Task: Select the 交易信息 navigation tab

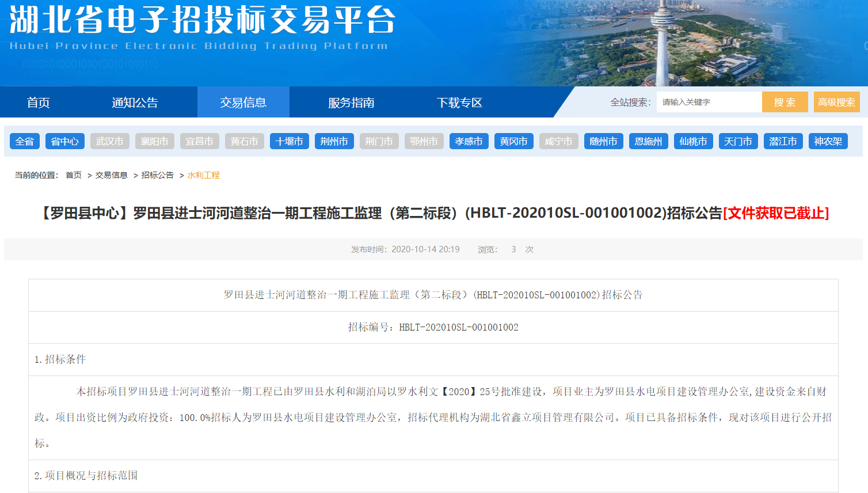Action: (x=243, y=103)
